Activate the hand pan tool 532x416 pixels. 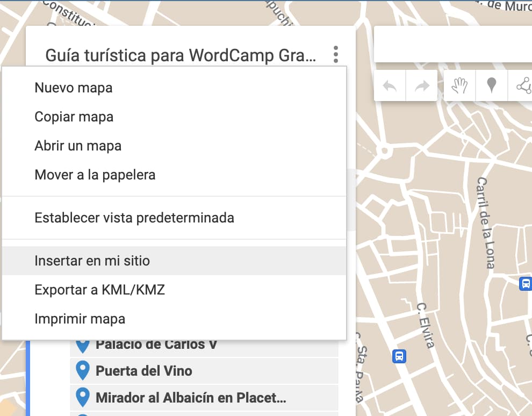click(458, 86)
